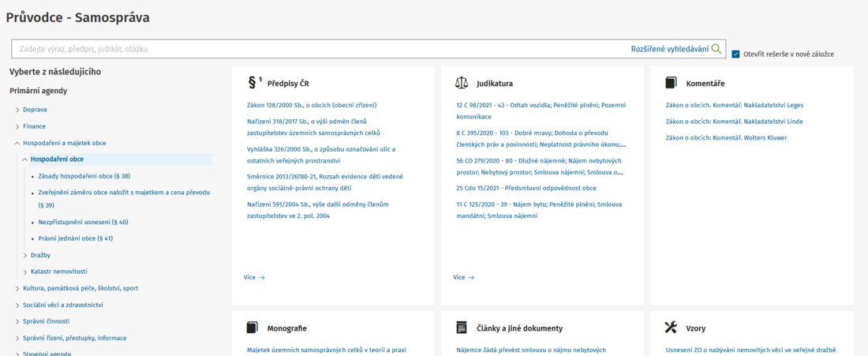Click the Články a jiné dokumenty icon
Viewport: 868px width, 356px height.
[462, 328]
